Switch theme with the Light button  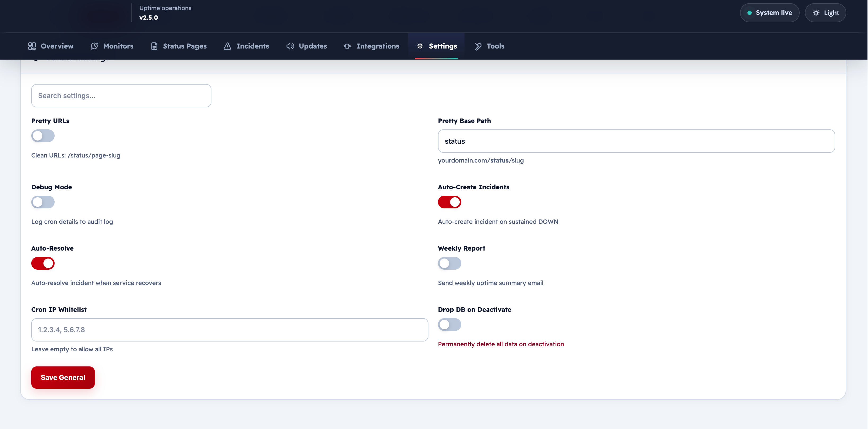[x=825, y=13]
